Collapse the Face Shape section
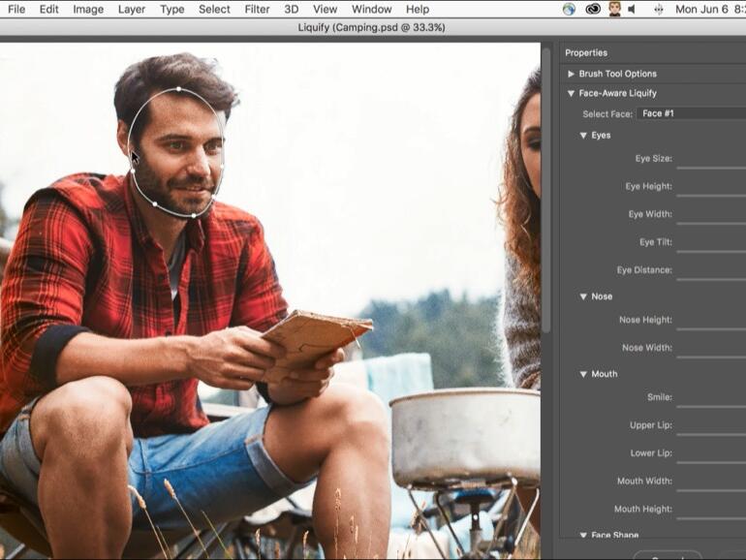Screen dimensions: 746x560 (583, 535)
